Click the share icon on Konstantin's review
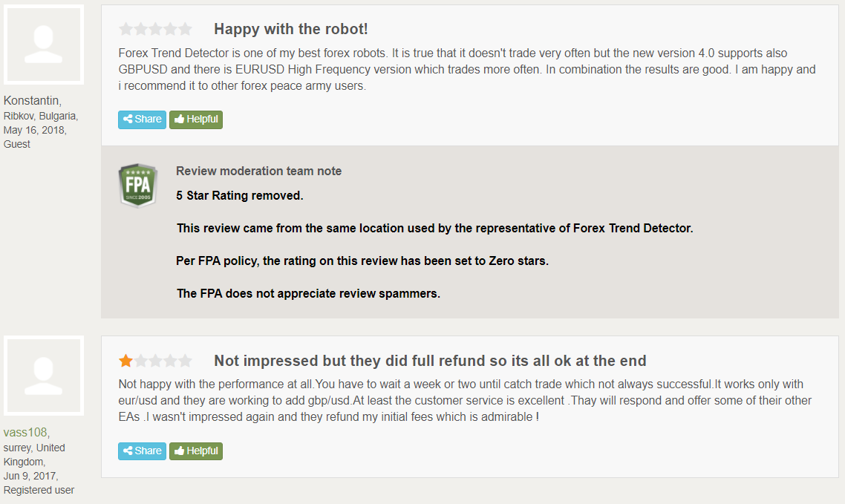Image resolution: width=845 pixels, height=504 pixels. coord(128,119)
